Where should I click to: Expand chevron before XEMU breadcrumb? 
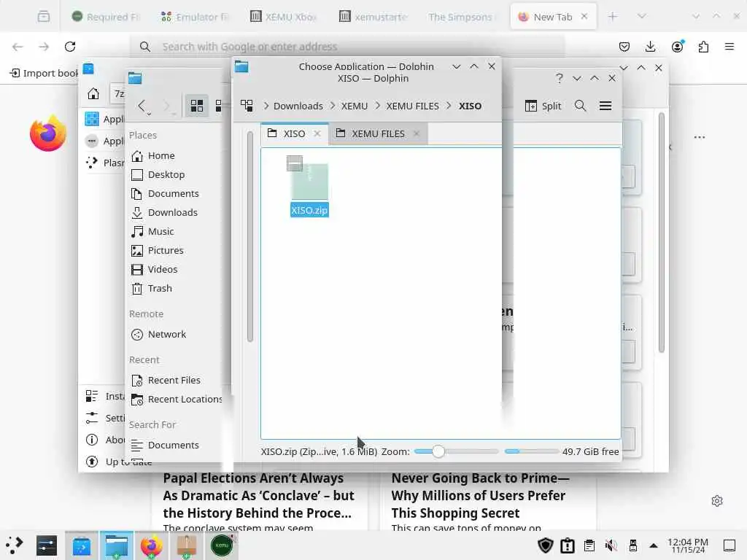333,106
